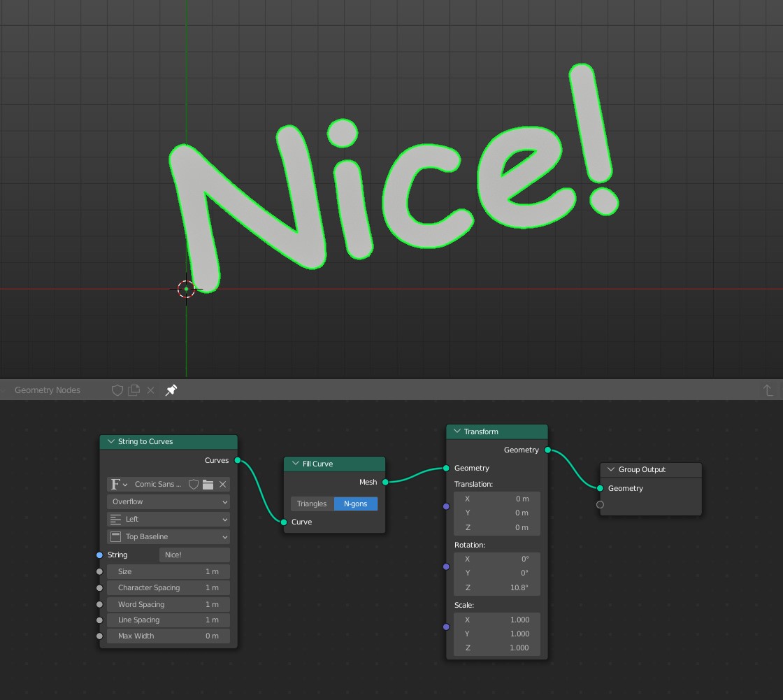Open the font file browser

(208, 484)
